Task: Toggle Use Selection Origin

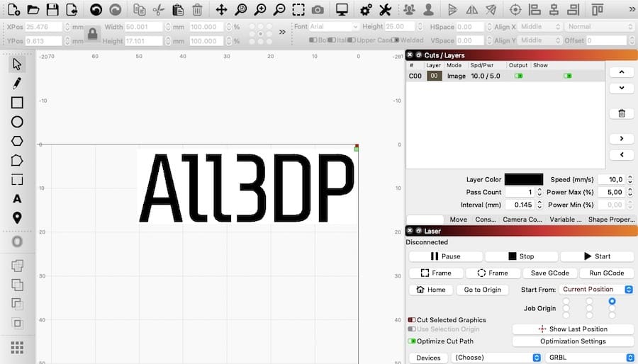Action: point(412,329)
